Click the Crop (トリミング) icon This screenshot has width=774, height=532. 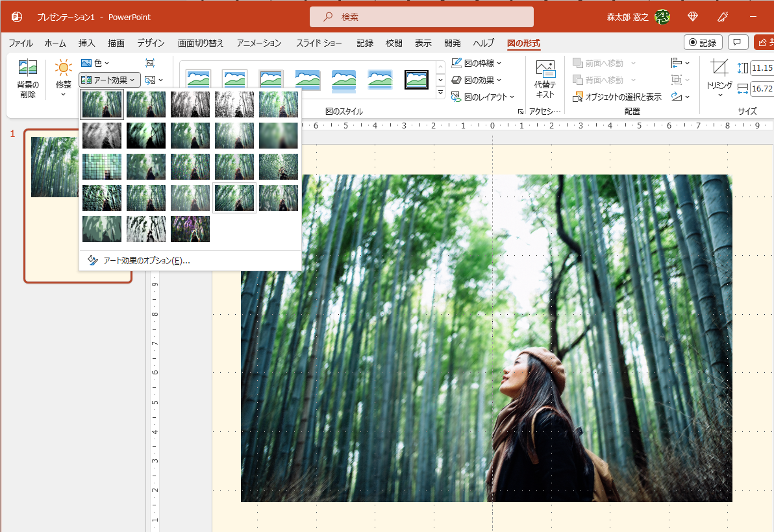tap(719, 67)
